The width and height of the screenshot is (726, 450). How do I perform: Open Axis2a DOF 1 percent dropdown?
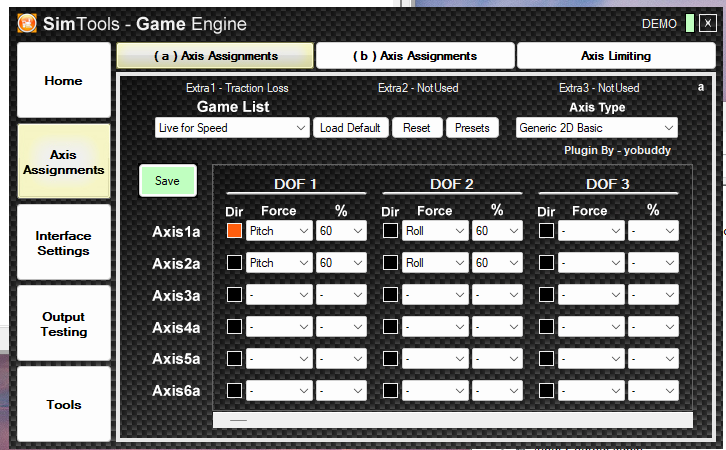[341, 262]
